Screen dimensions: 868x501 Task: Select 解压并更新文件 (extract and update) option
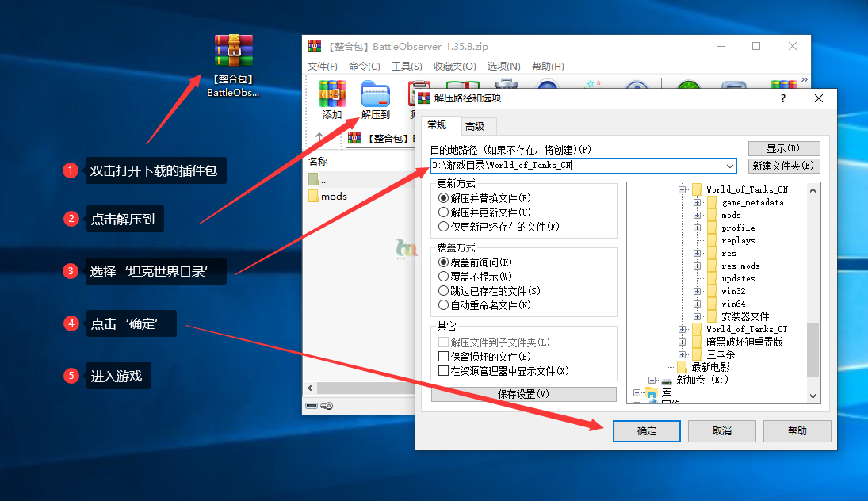(x=443, y=212)
